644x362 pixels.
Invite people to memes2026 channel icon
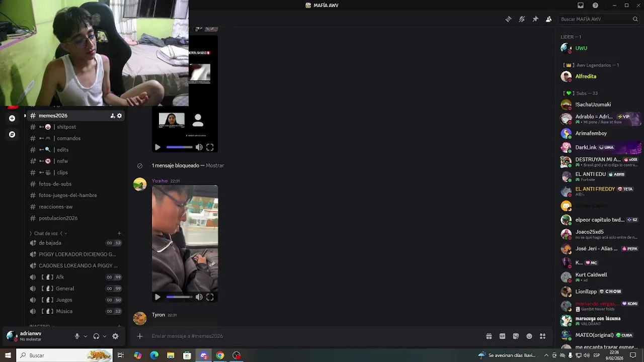coord(112,116)
